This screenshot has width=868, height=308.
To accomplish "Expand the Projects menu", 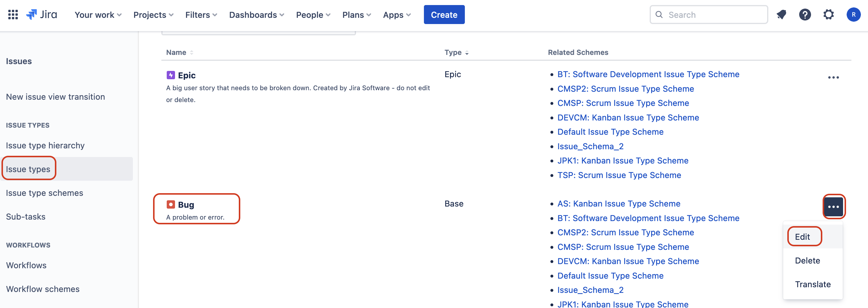I will (x=153, y=15).
